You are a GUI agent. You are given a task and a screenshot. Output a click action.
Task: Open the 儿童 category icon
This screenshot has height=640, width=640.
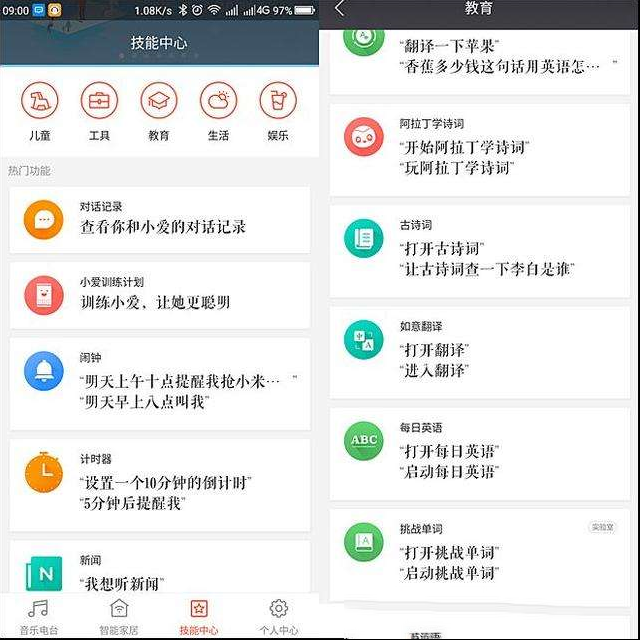[40, 100]
